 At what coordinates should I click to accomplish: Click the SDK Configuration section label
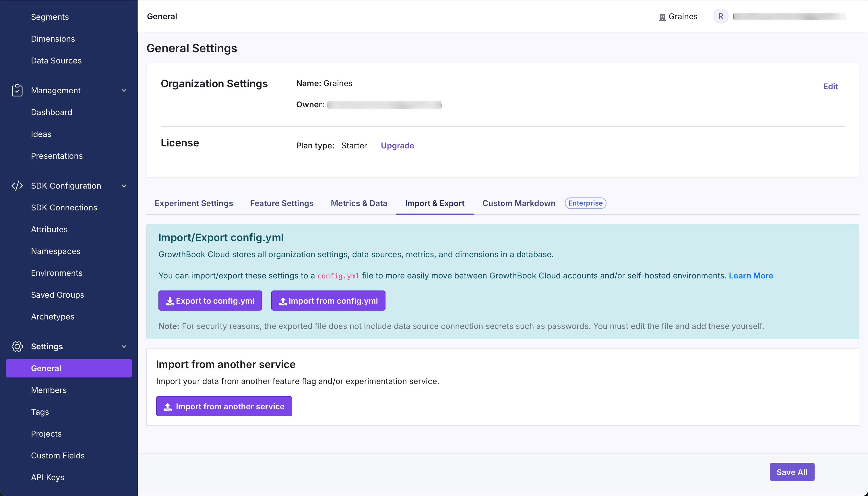[x=66, y=186]
